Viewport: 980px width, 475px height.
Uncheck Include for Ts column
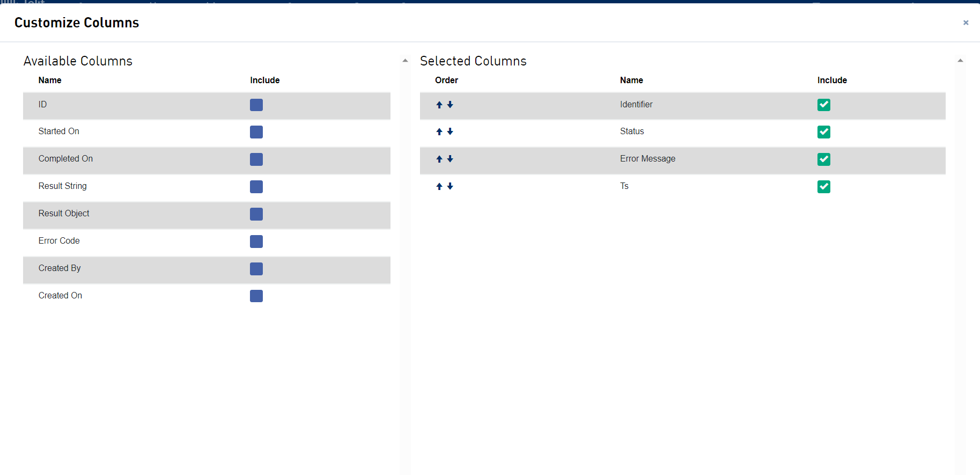click(x=824, y=187)
